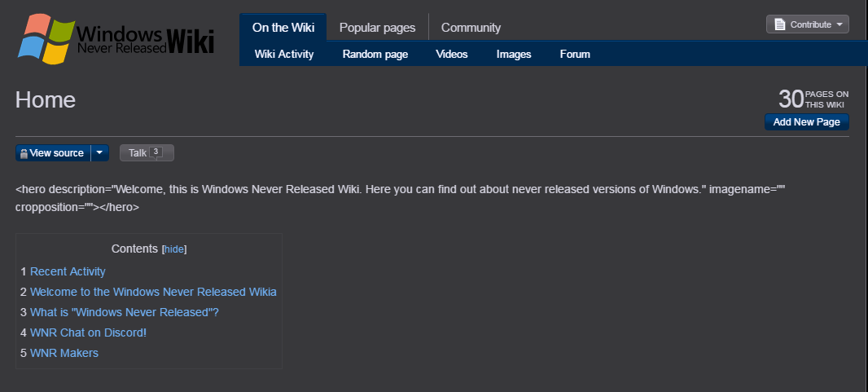Open the Images section
Image resolution: width=868 pixels, height=392 pixels.
(x=514, y=55)
